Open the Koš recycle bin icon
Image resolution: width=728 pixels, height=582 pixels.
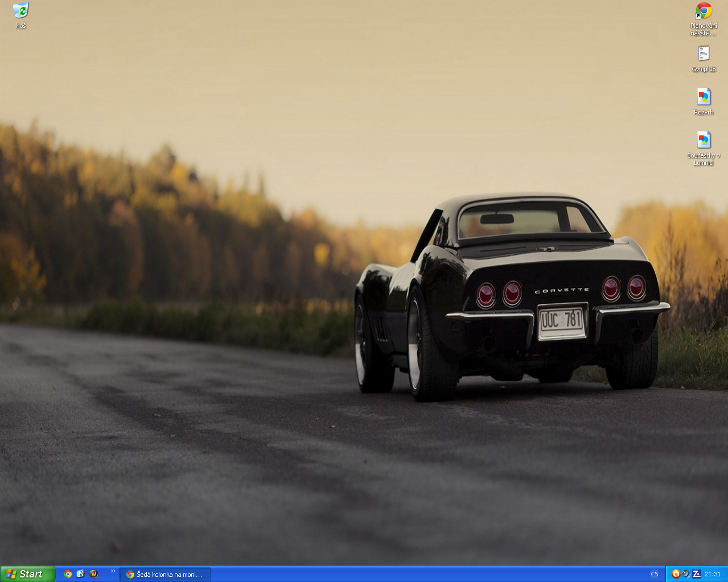pos(21,15)
